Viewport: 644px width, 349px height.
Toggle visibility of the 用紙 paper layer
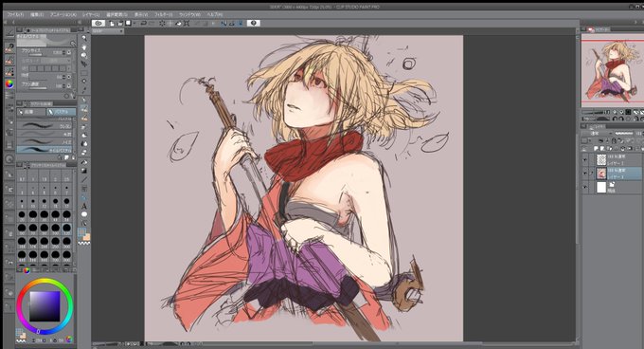pyautogui.click(x=585, y=188)
